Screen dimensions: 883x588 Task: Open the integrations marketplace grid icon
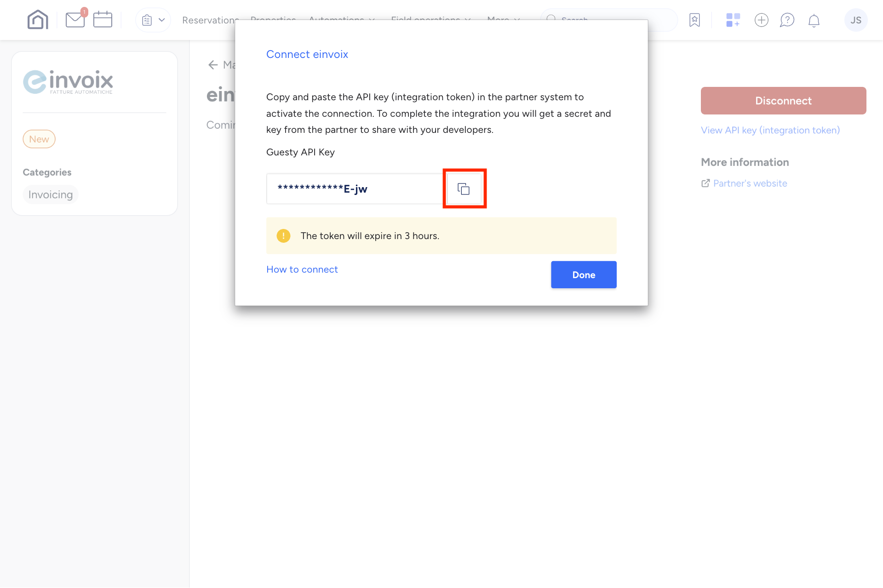tap(732, 20)
